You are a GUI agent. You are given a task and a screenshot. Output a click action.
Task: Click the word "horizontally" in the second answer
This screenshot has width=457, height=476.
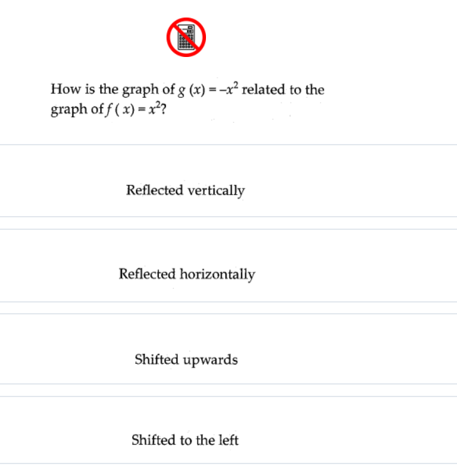tap(217, 275)
